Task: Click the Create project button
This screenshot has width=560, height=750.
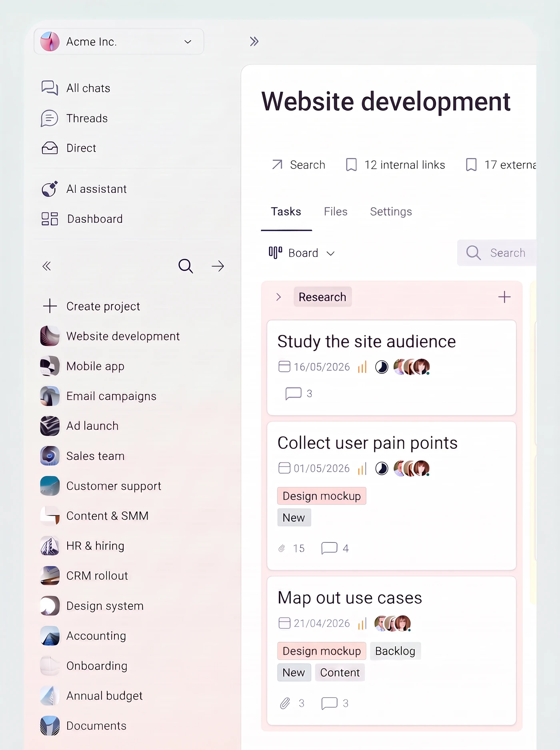Action: pyautogui.click(x=92, y=306)
